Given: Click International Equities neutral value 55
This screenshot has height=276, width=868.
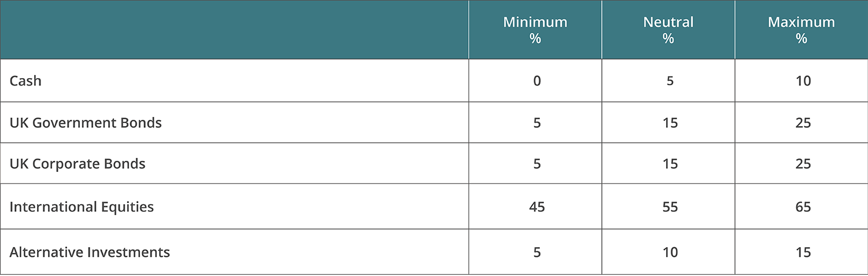Looking at the screenshot, I should [x=670, y=207].
